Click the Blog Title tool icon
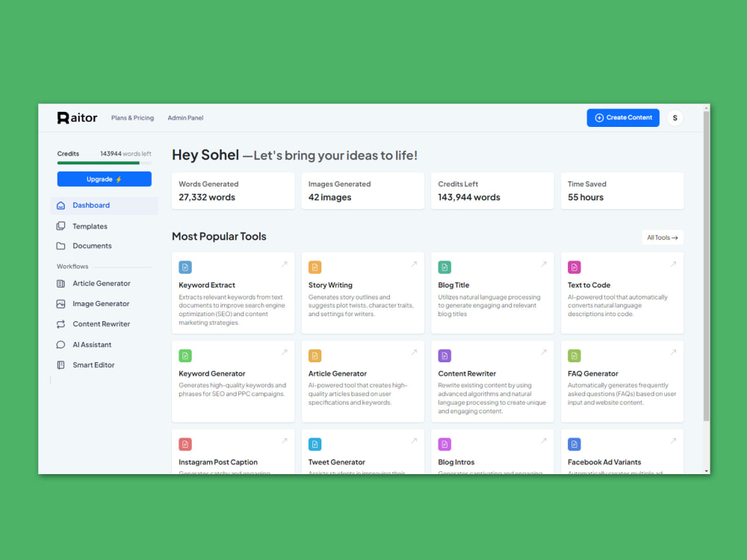This screenshot has width=747, height=560. coord(444,267)
